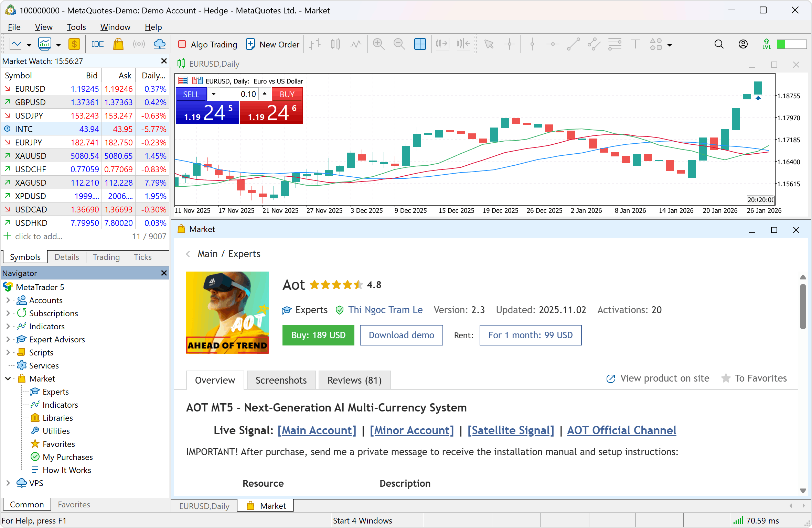The height and width of the screenshot is (528, 812).
Task: Click the Buy: 189 USD button
Action: click(318, 335)
